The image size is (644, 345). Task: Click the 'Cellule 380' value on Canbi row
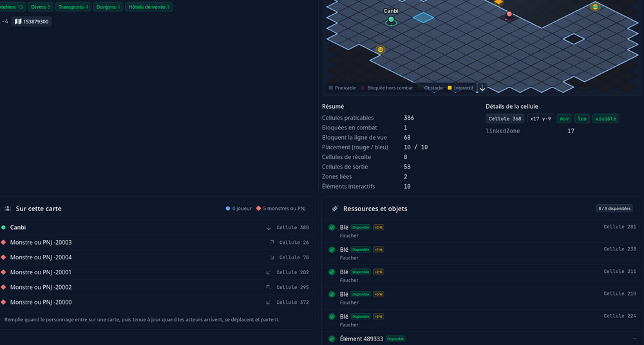292,227
